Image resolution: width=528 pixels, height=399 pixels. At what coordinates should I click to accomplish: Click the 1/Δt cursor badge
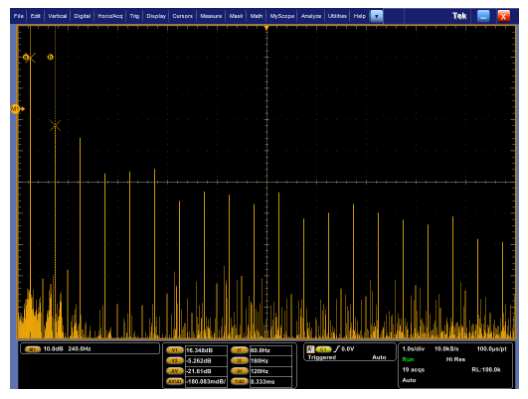tap(239, 381)
